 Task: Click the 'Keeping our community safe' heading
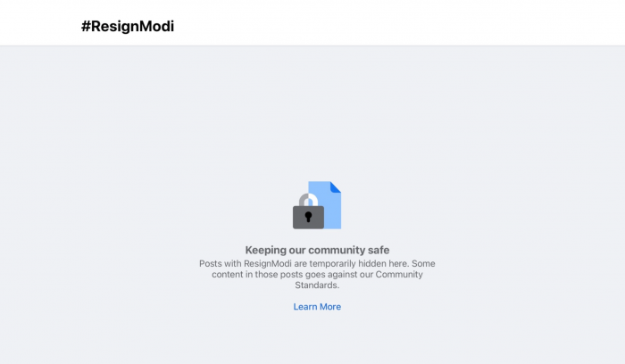pos(317,250)
